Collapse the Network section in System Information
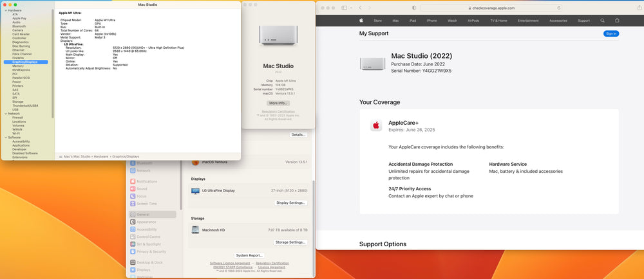Image resolution: width=644 pixels, height=279 pixels. pos(6,114)
